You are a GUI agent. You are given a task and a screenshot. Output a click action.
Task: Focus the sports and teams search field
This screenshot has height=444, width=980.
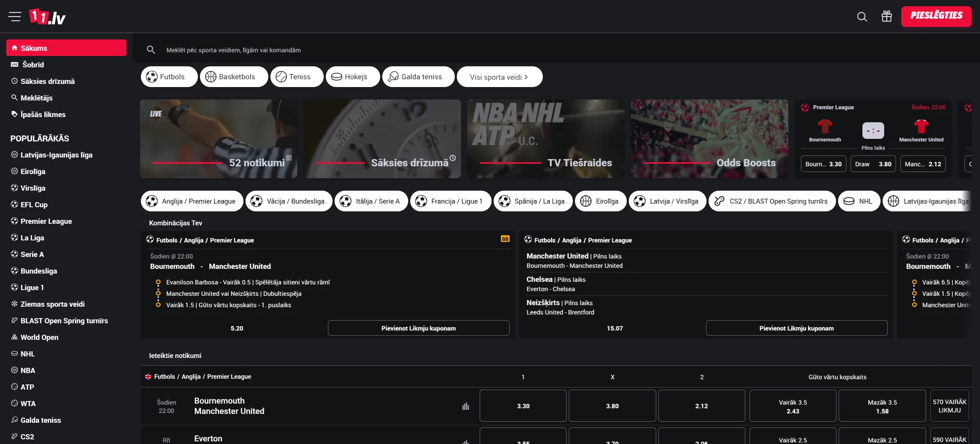pyautogui.click(x=363, y=50)
